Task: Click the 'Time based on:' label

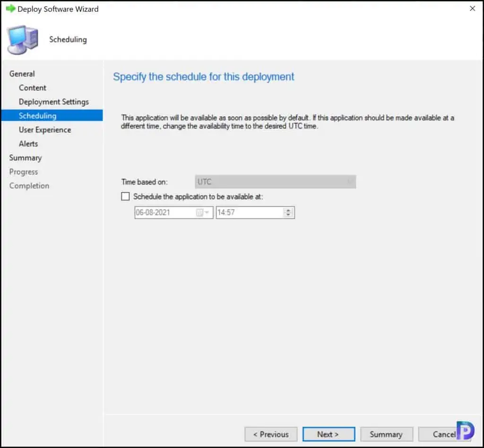Action: (145, 182)
